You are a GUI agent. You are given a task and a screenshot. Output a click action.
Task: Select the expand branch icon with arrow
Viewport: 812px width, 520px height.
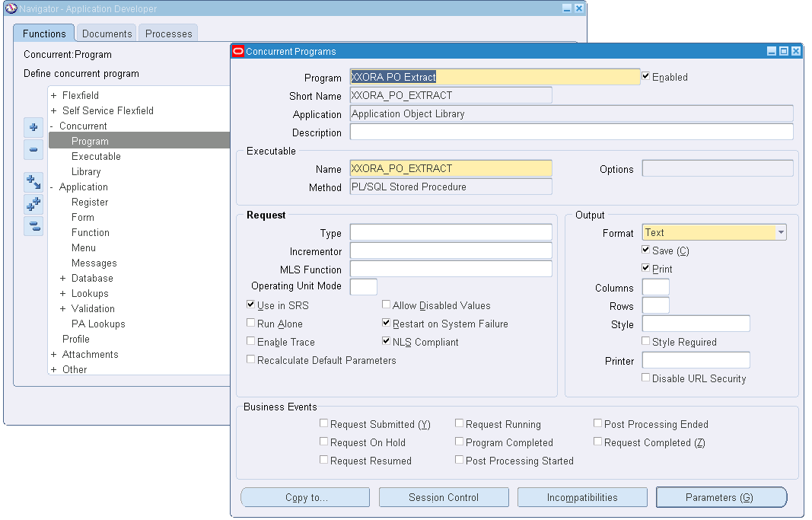click(x=33, y=181)
